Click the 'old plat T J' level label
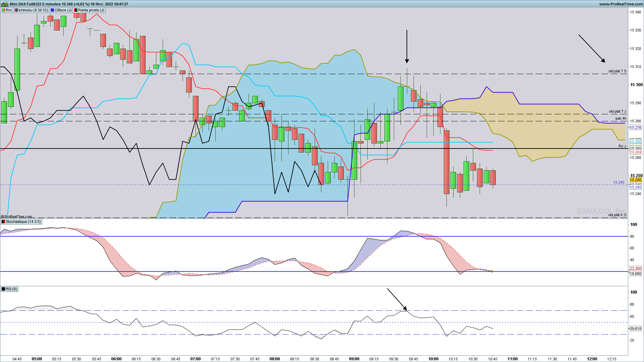 tap(618, 111)
